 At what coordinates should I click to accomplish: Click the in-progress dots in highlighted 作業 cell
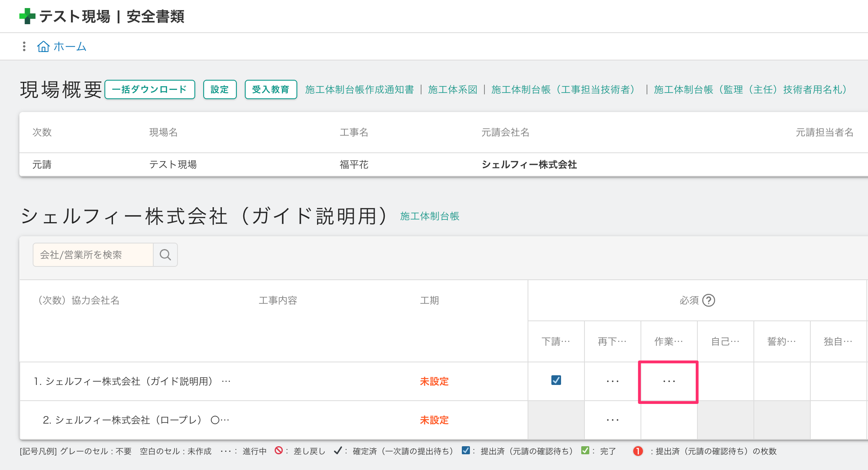coord(669,381)
